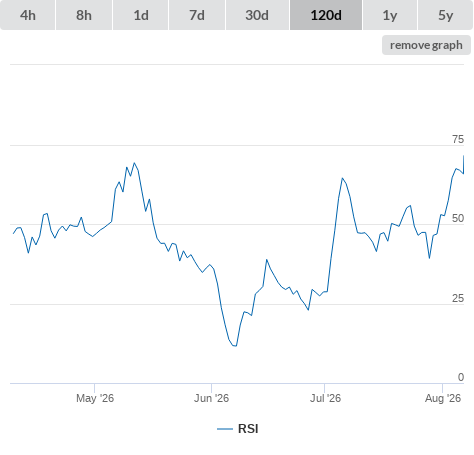Open the 5y time range

(x=445, y=15)
